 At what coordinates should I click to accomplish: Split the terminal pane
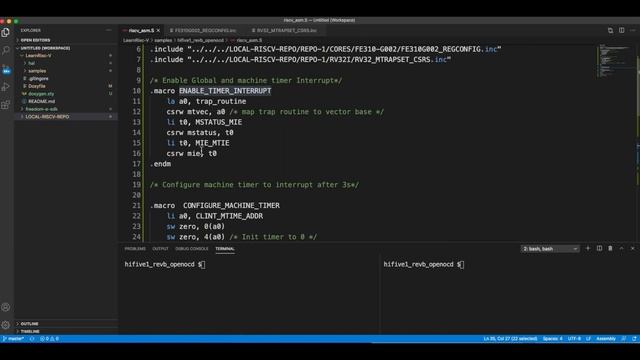[599, 248]
